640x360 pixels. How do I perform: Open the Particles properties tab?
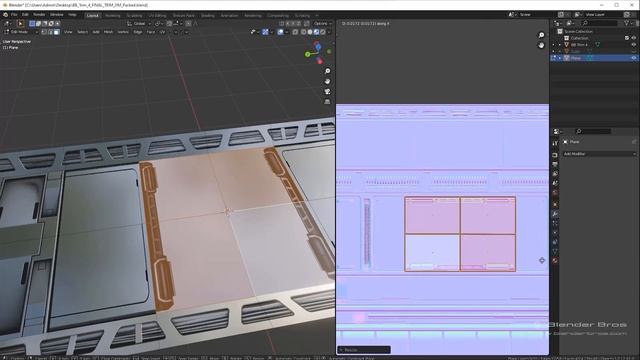555,223
